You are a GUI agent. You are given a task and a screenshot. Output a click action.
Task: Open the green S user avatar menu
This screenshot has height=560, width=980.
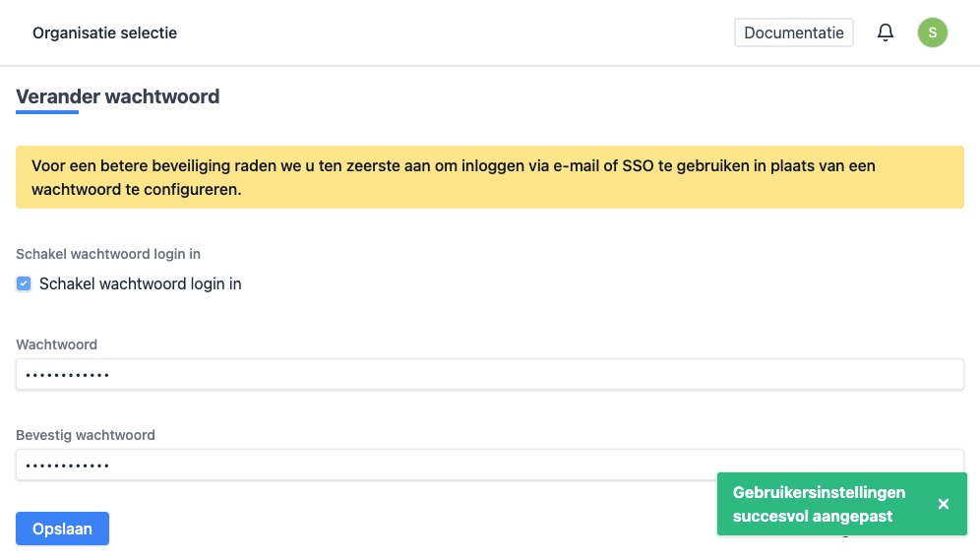[933, 32]
